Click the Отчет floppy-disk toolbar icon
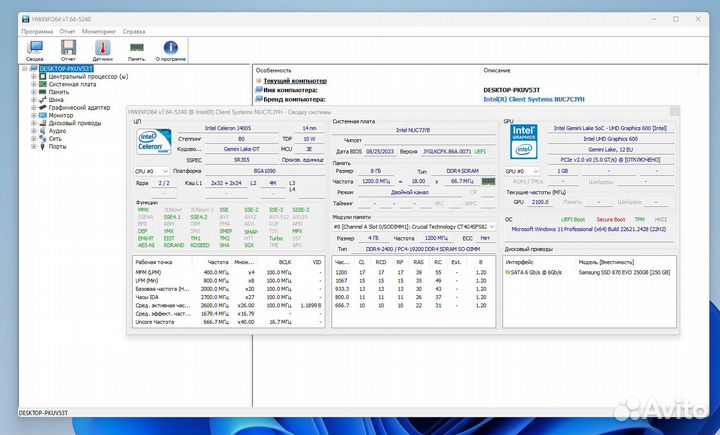Screen dimensions: 720x435 tap(68, 51)
